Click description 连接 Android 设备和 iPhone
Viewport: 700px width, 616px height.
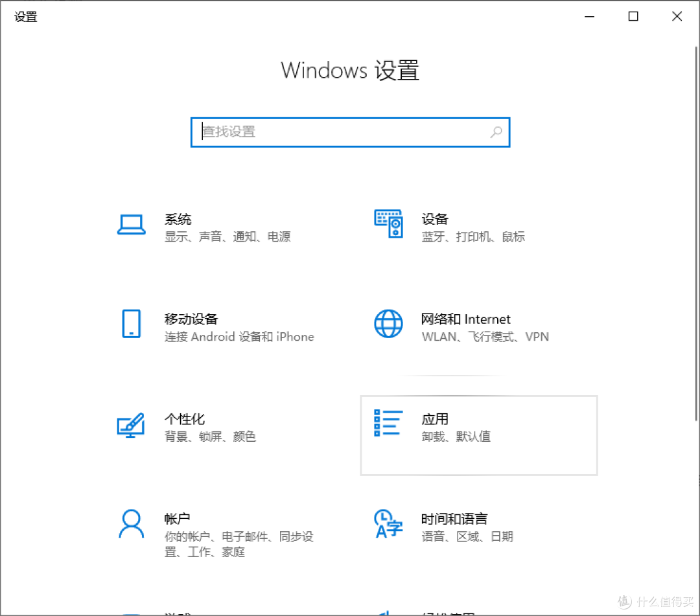(239, 336)
